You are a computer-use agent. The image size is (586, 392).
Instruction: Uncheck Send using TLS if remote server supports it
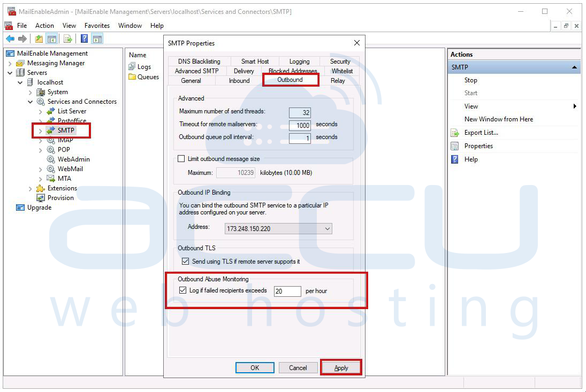pyautogui.click(x=185, y=262)
